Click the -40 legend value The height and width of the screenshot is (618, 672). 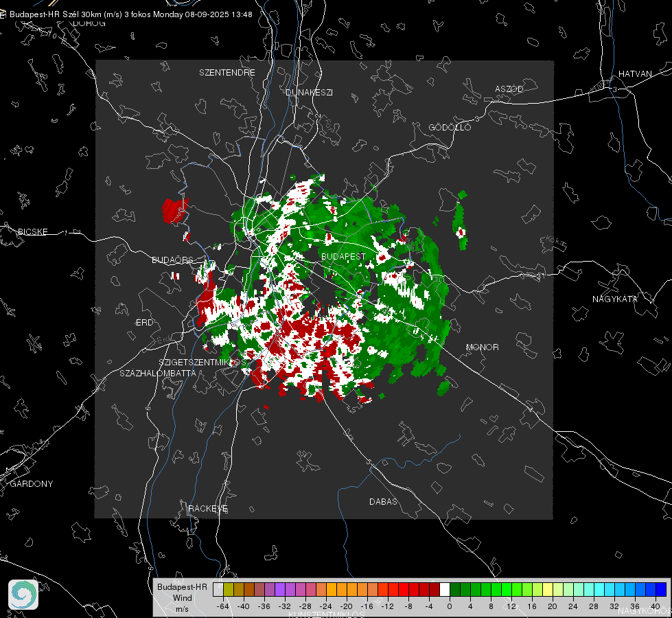click(244, 606)
